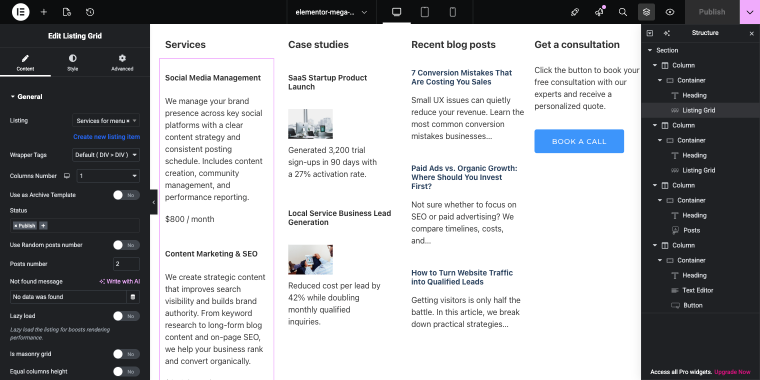Viewport: 760px width, 380px height.
Task: Open the Finder search magnifier icon
Action: [623, 12]
